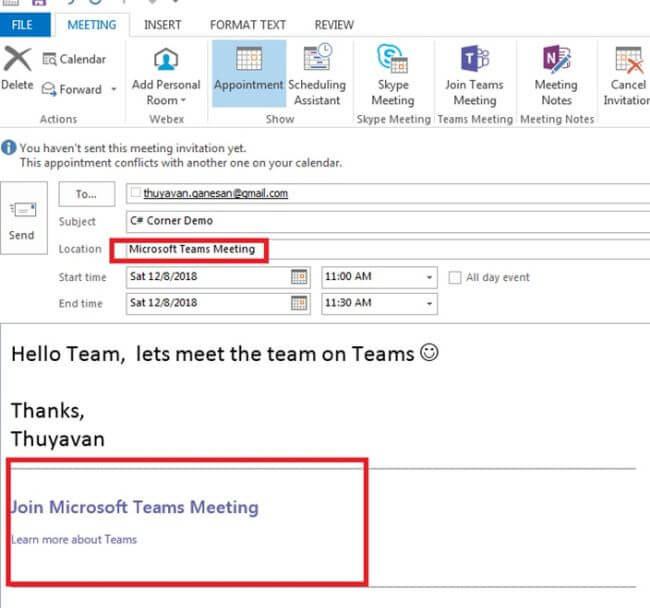
Task: Open the REVIEW ribbon tab
Action: click(334, 25)
